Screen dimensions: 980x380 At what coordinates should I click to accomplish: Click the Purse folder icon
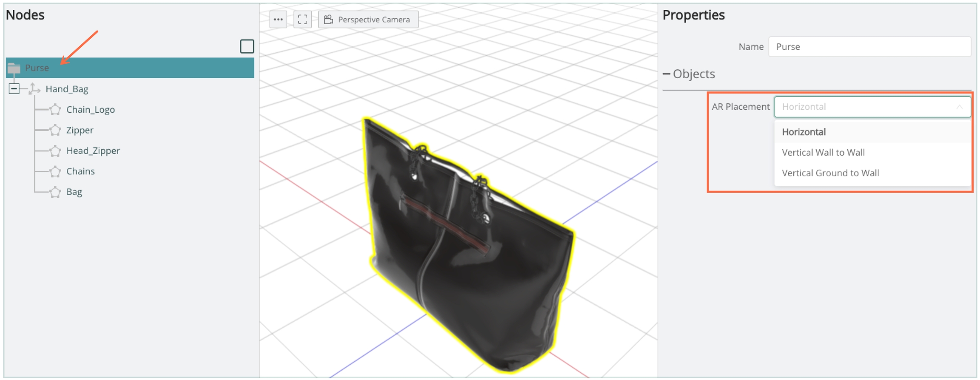[x=14, y=68]
